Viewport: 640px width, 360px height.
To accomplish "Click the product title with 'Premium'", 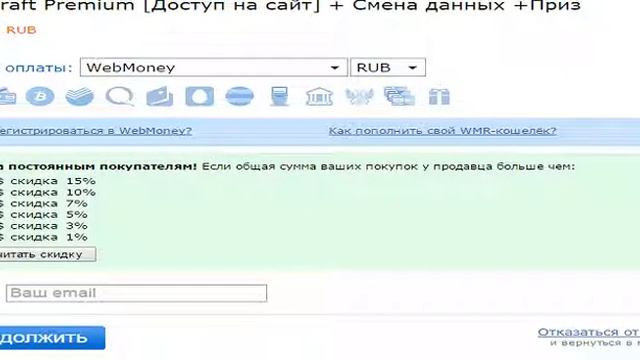I will pos(290,6).
